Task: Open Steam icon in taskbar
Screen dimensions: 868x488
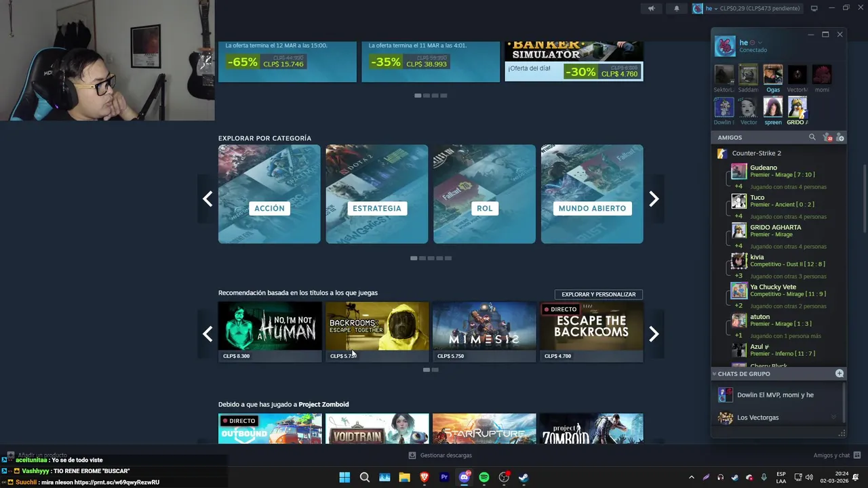Action: click(x=524, y=477)
